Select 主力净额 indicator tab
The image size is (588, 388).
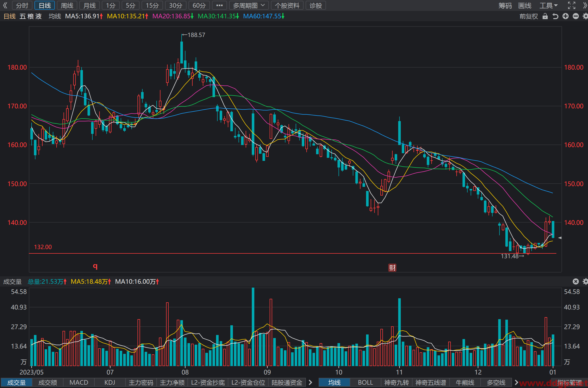172,382
